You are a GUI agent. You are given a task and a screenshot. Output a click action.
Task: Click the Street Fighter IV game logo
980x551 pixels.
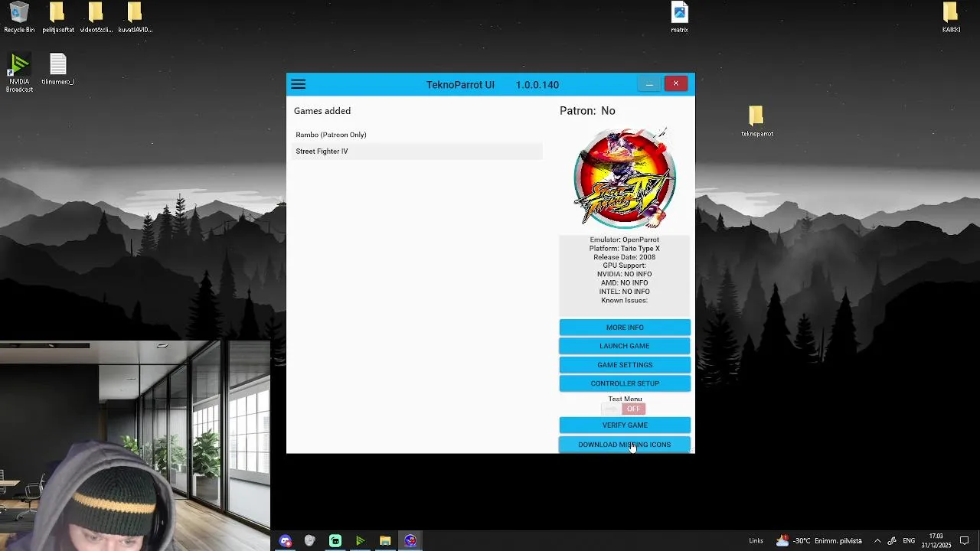[625, 178]
